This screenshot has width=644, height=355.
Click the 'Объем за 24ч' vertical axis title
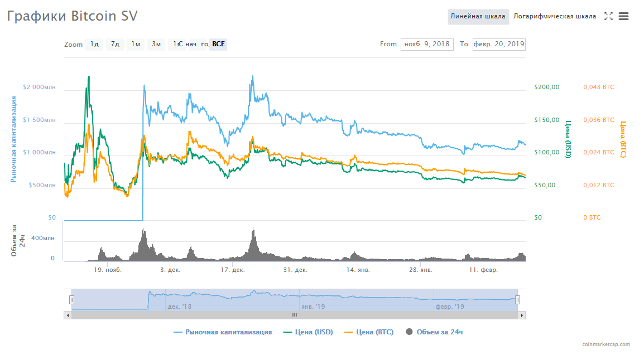pyautogui.click(x=18, y=241)
